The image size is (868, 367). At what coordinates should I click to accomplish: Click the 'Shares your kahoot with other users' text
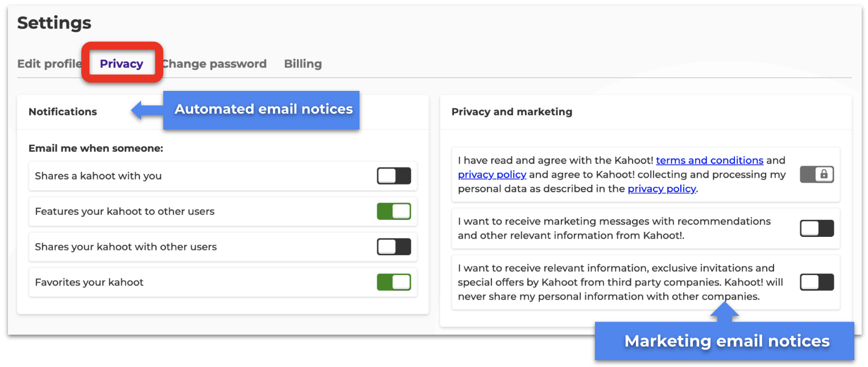tap(126, 247)
